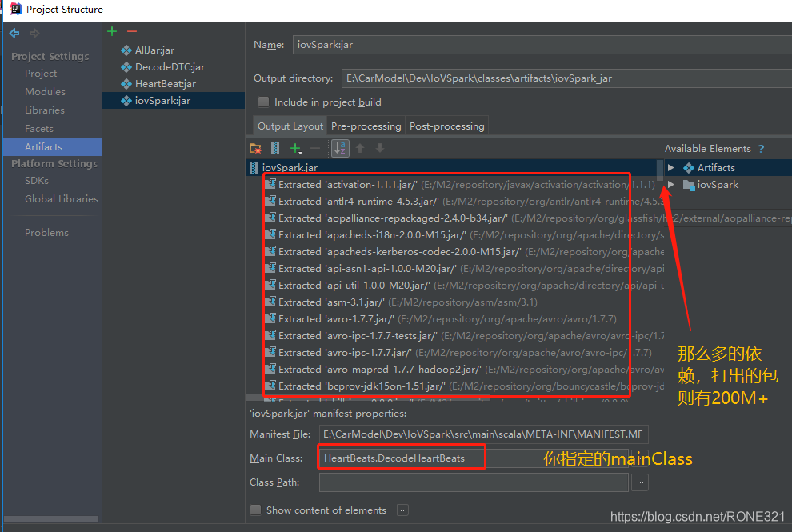Move element up arrow icon
Screen dimensions: 792x532
tap(360, 148)
